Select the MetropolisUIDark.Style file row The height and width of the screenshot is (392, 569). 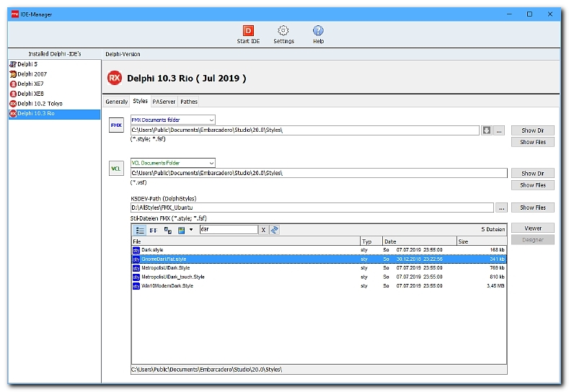[x=319, y=268]
